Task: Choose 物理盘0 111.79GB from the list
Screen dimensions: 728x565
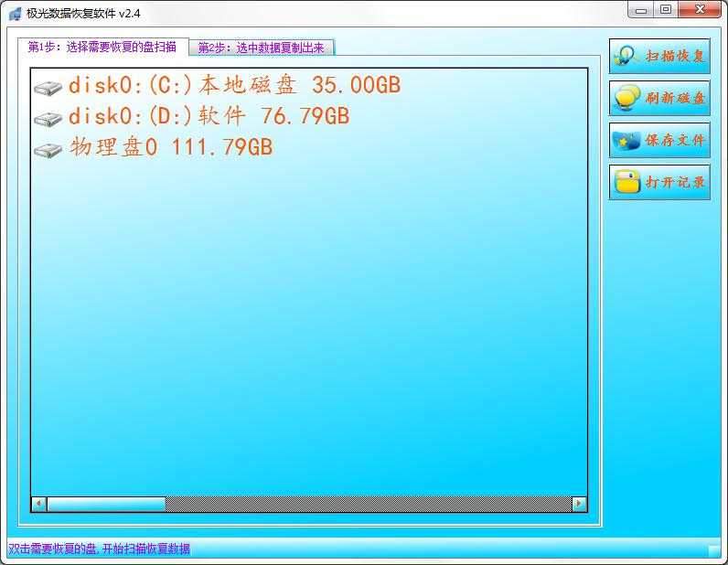Action: (x=170, y=147)
